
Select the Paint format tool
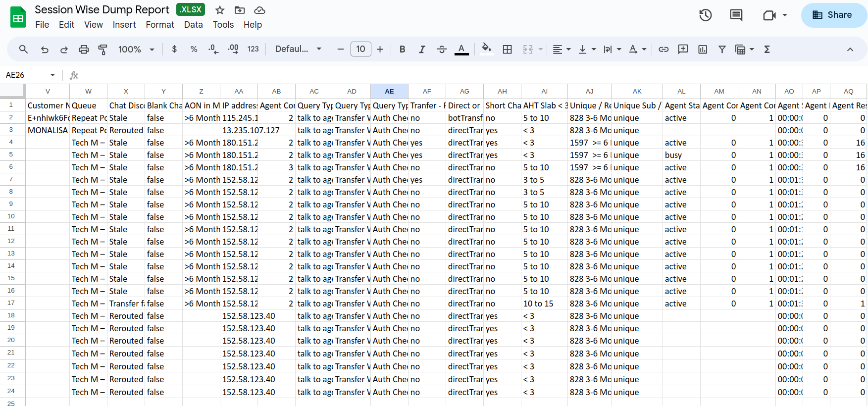pyautogui.click(x=102, y=50)
